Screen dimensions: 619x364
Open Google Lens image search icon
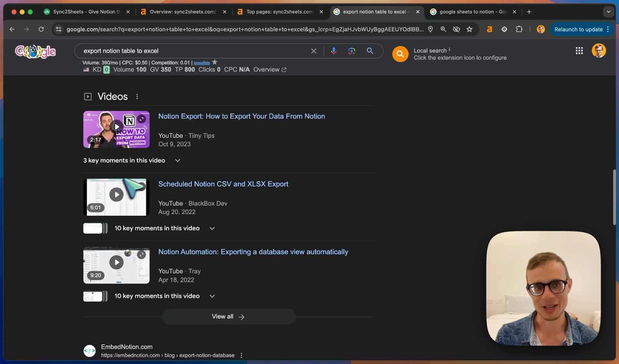352,51
